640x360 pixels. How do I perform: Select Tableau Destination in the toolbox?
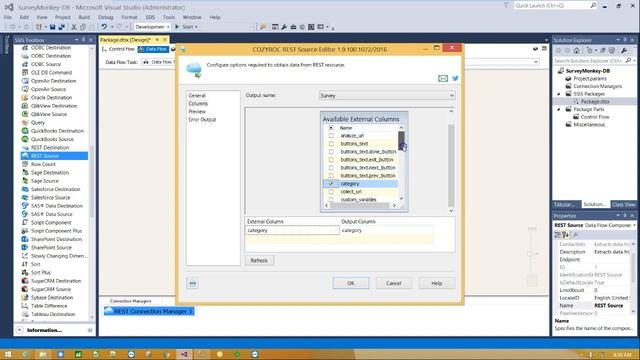pyautogui.click(x=53, y=314)
